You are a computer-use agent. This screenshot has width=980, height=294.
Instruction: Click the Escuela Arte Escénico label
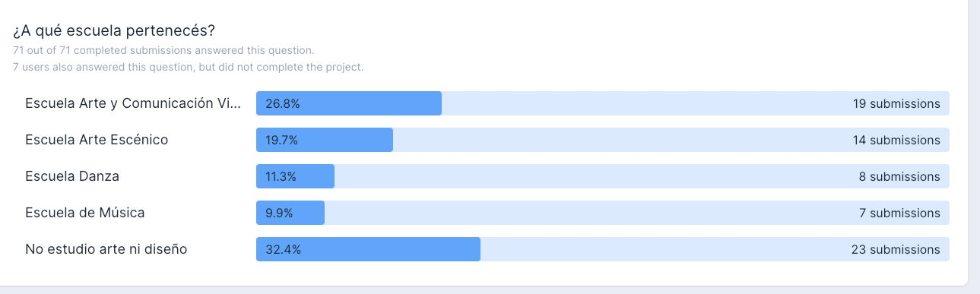click(x=97, y=140)
